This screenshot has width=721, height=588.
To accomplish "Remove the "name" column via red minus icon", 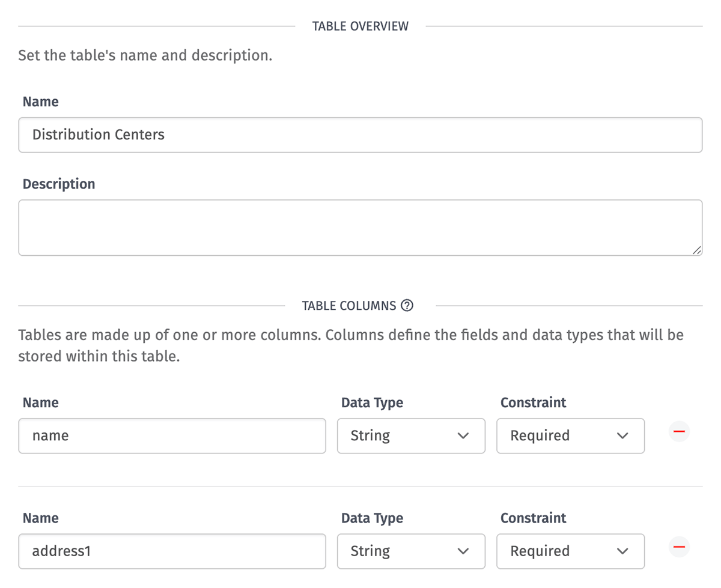I will point(679,431).
